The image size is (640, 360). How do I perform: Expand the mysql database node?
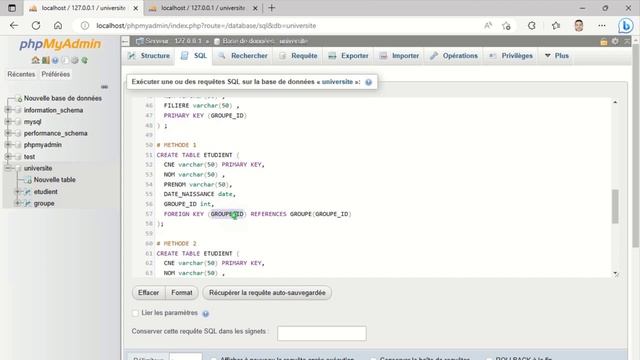8,122
